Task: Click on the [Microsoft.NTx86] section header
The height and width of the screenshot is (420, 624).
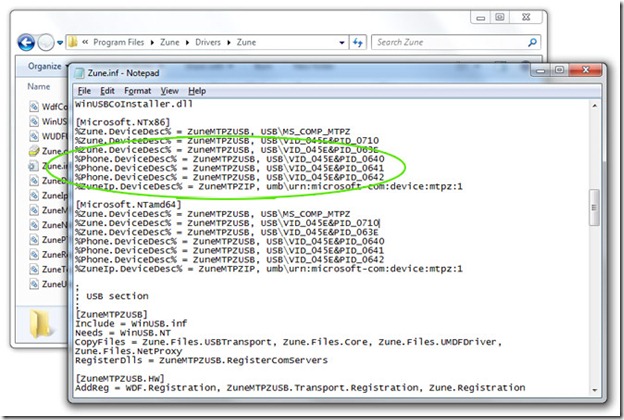Action: [123, 122]
